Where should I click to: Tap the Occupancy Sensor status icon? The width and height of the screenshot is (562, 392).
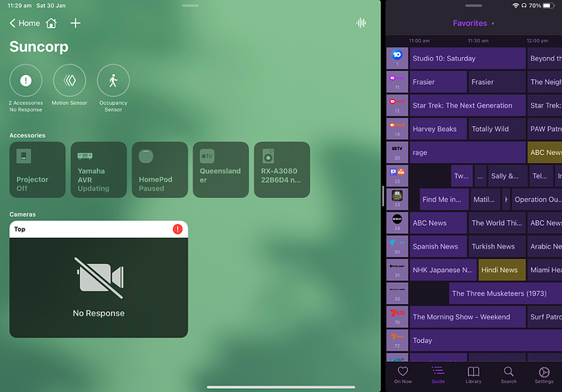coord(113,81)
